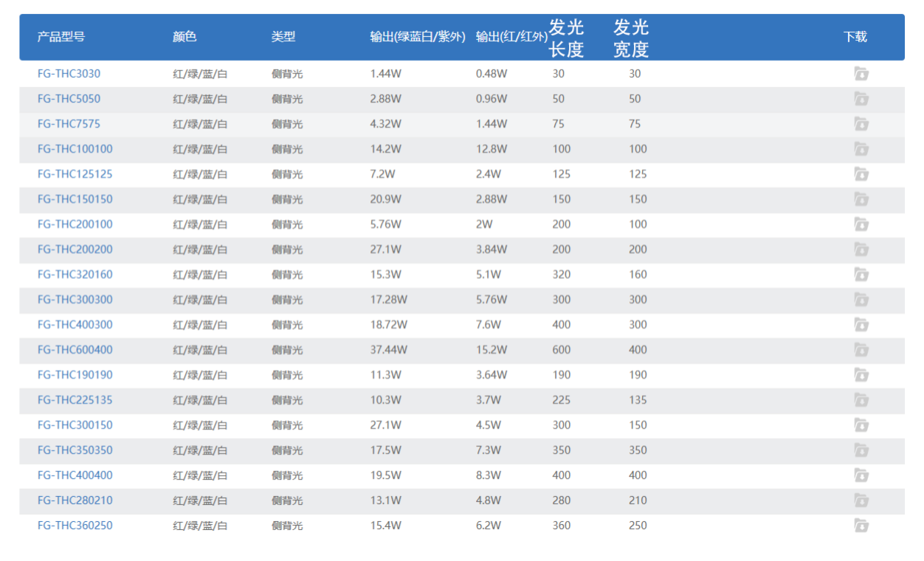The image size is (924, 561).
Task: Open download icon in FG-THC360250 row
Action: pyautogui.click(x=861, y=526)
